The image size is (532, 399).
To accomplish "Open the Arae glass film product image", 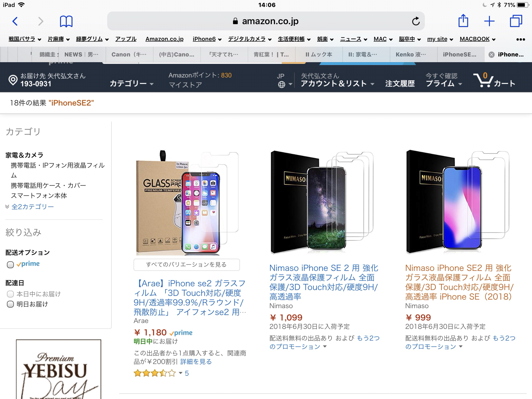I will pos(187,203).
